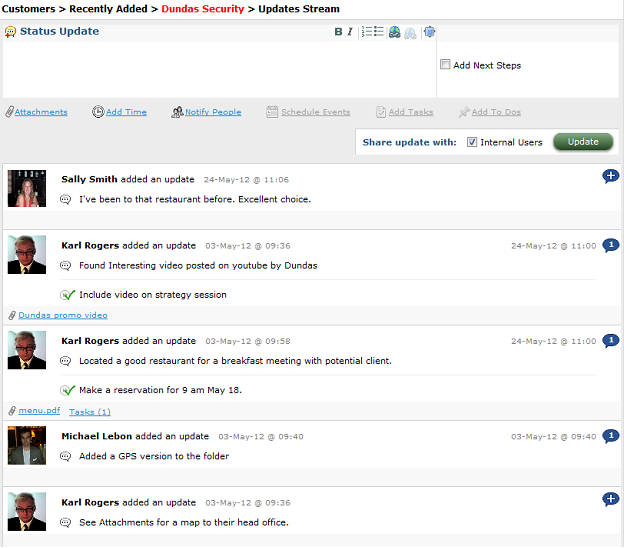Image resolution: width=624 pixels, height=548 pixels.
Task: Click into the Status Update text area
Action: (219, 70)
